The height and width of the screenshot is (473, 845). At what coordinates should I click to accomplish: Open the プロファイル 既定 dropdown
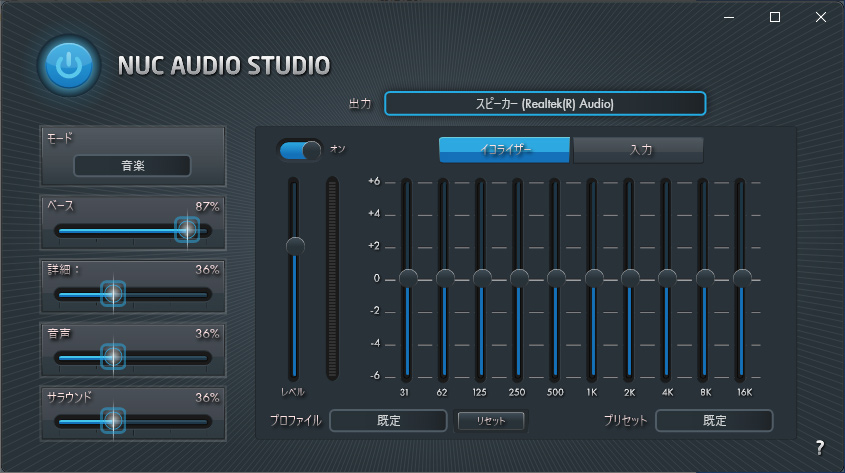388,420
